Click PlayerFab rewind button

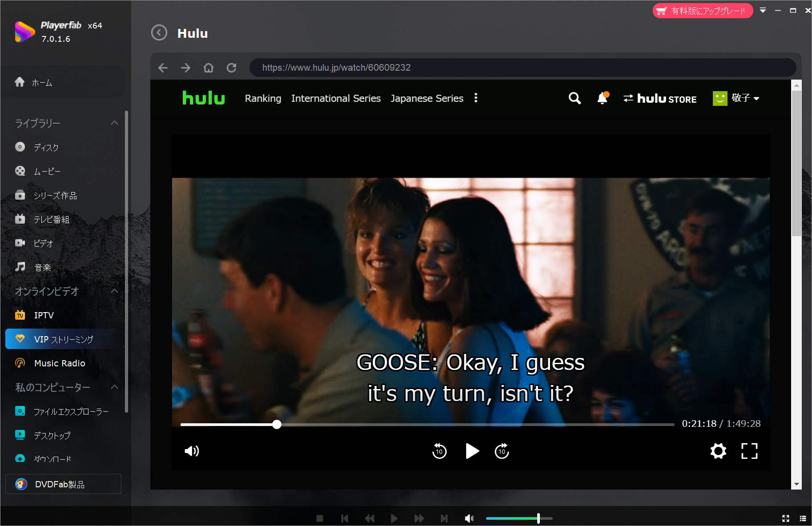(369, 518)
